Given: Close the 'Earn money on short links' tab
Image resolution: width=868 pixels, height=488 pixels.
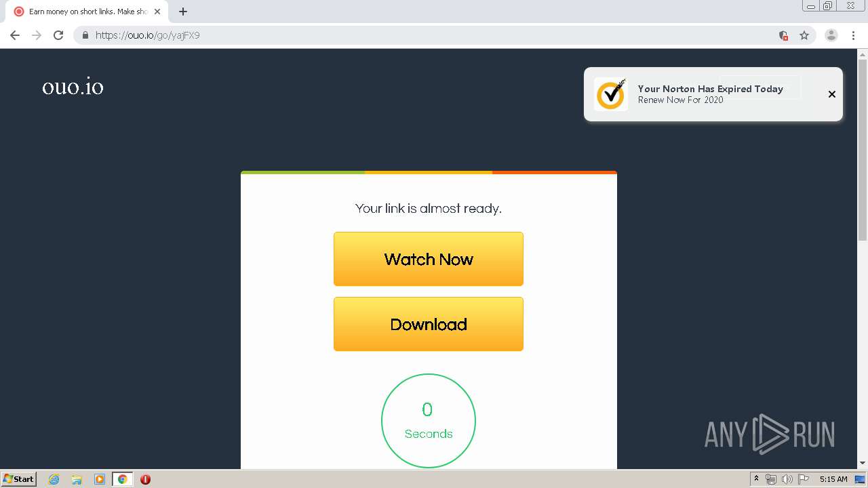Looking at the screenshot, I should click(157, 12).
